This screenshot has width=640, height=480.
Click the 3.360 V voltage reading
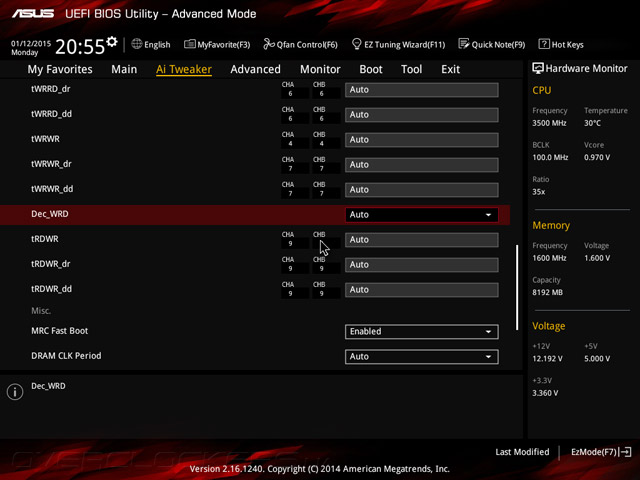tap(545, 393)
